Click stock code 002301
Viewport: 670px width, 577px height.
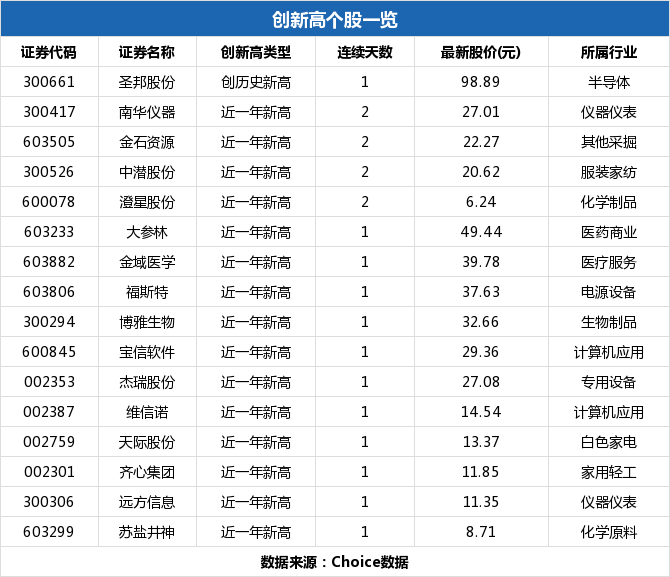point(49,472)
